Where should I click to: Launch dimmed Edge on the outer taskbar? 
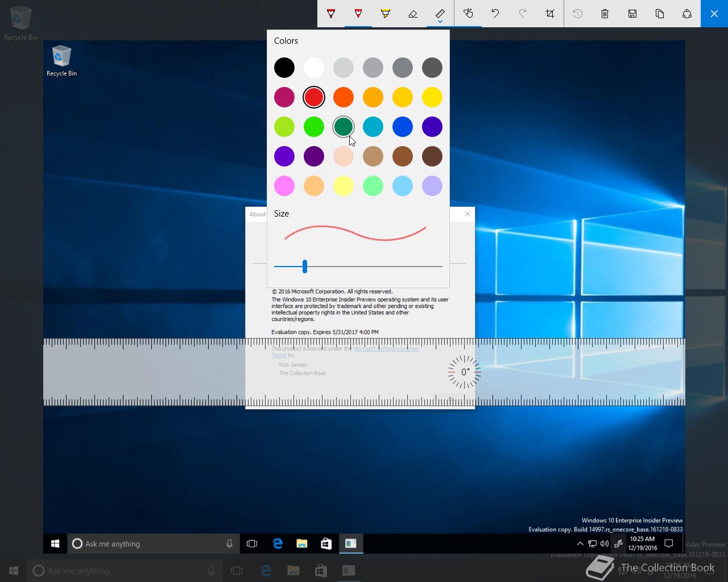265,571
